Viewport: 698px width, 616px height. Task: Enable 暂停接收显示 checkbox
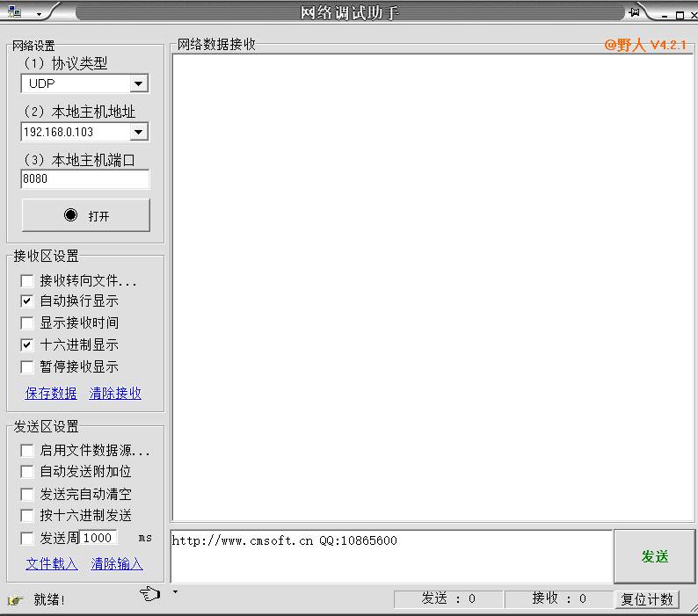[x=27, y=366]
